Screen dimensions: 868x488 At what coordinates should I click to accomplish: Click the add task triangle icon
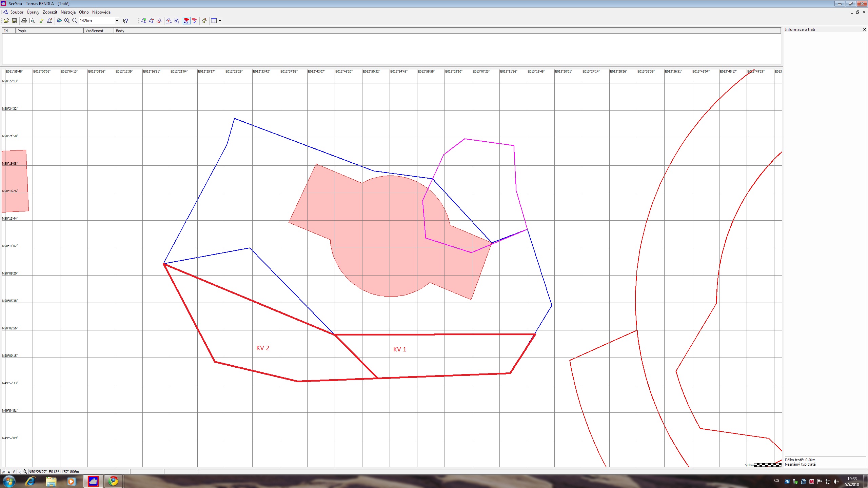[x=143, y=21]
